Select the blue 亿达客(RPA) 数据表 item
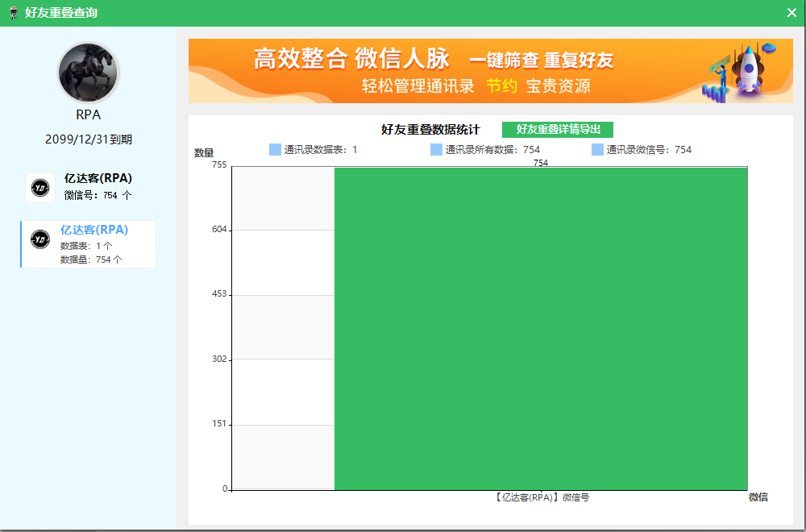The image size is (806, 532). [89, 244]
